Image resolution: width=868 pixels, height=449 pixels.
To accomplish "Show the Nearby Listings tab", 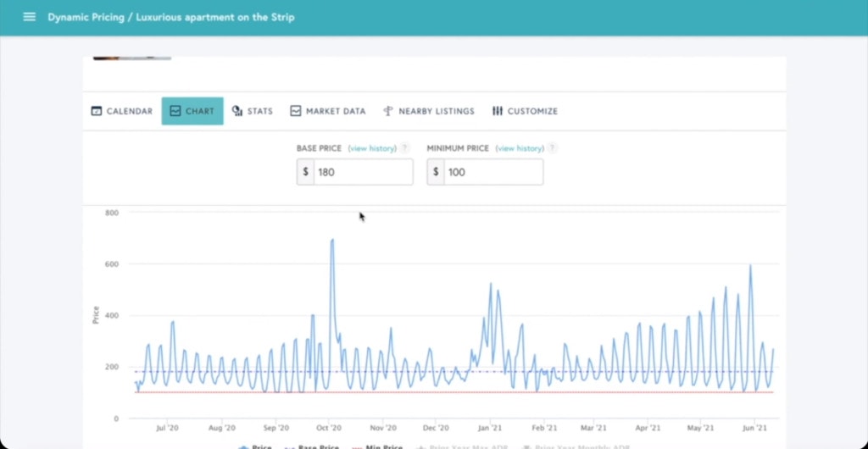I will [x=429, y=111].
